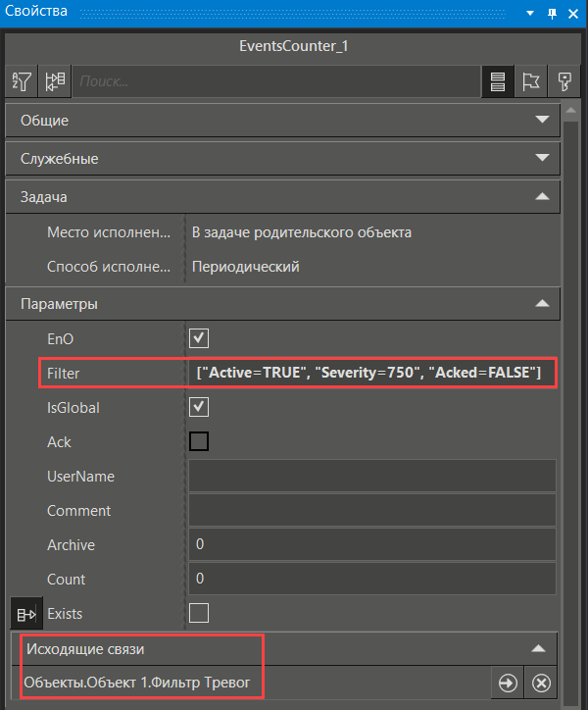The height and width of the screenshot is (710, 588).
Task: Click the output link icon next to Exists
Action: [x=24, y=614]
